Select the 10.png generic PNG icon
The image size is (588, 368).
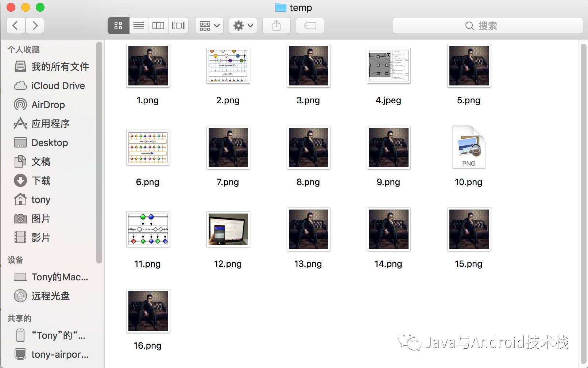click(469, 147)
